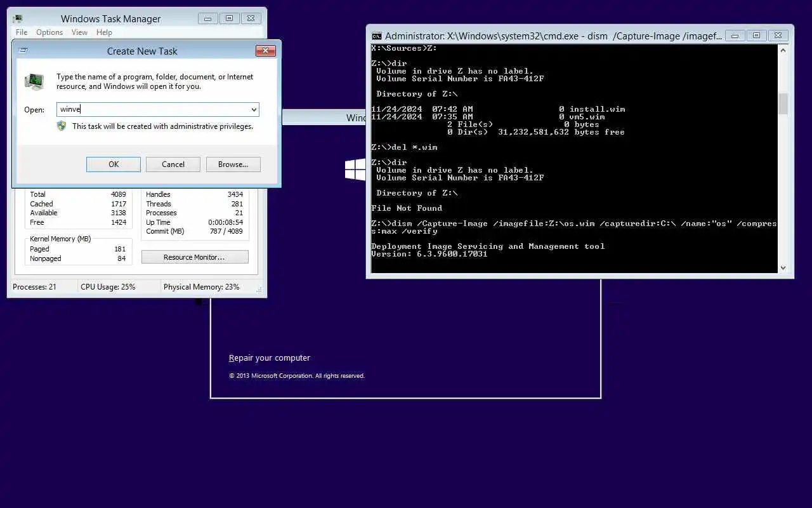The image size is (812, 508).
Task: Click the Microsoft Corporation copyright text
Action: 297,376
